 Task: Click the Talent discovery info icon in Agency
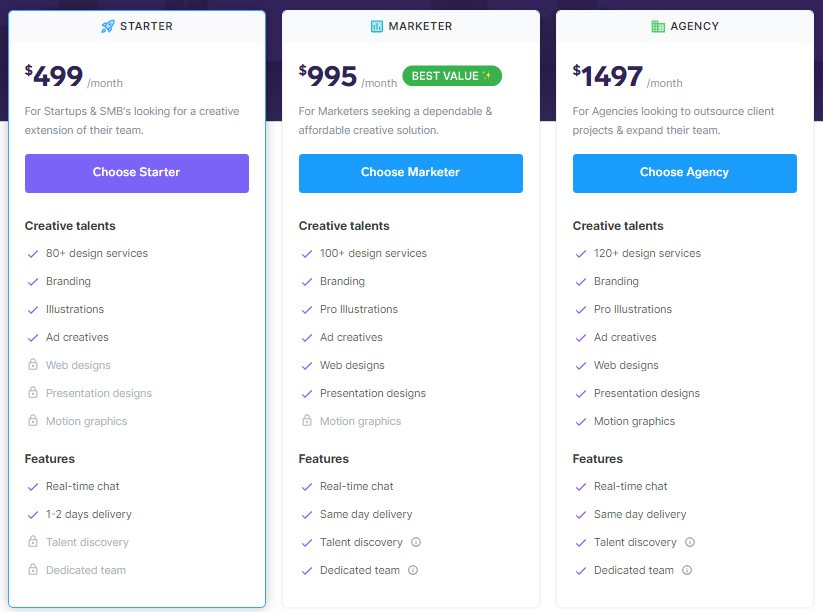coord(689,542)
